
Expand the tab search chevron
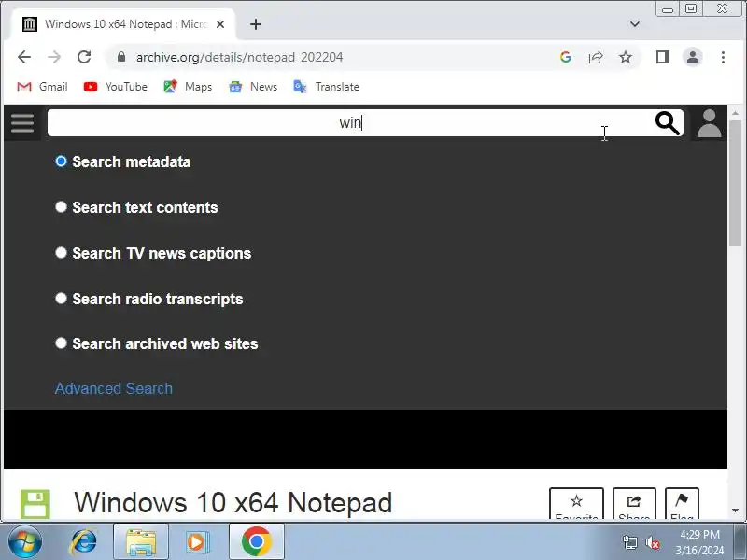(635, 24)
